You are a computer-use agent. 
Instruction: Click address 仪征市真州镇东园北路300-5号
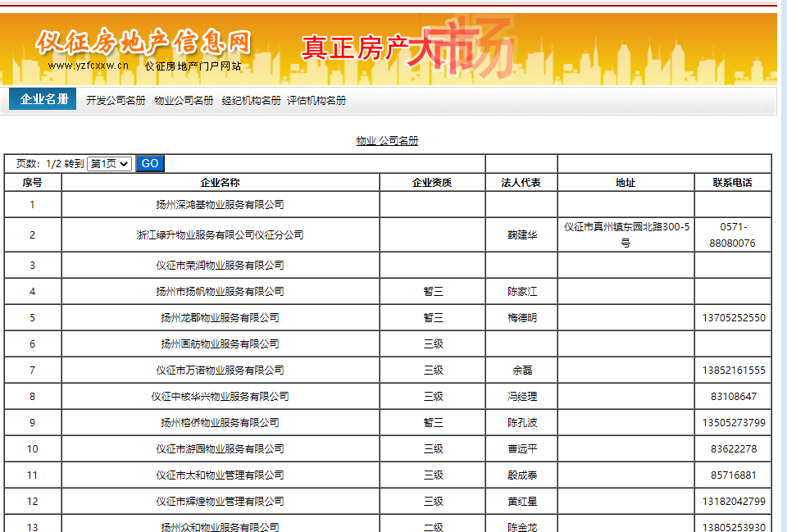(x=626, y=235)
